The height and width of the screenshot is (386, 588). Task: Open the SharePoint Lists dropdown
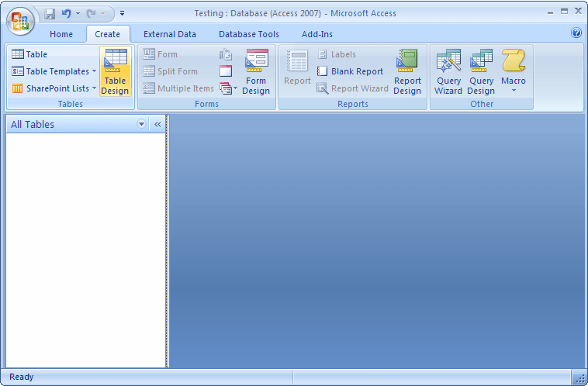pyautogui.click(x=54, y=88)
